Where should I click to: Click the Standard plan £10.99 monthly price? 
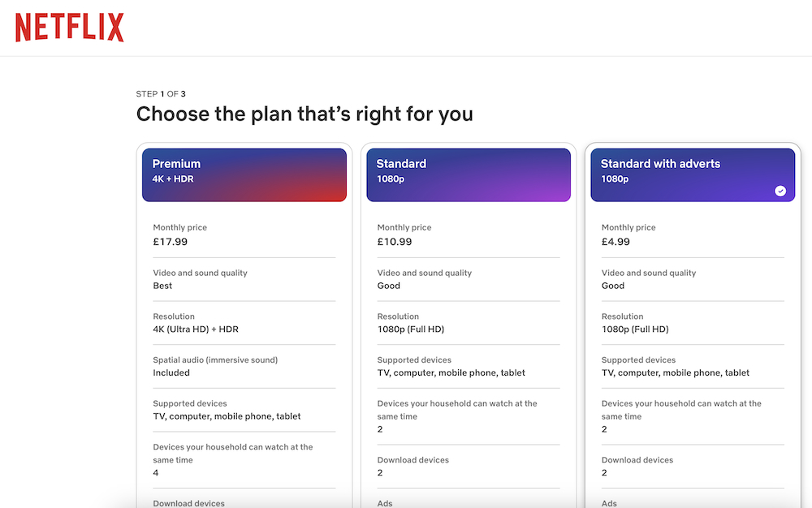coord(395,241)
